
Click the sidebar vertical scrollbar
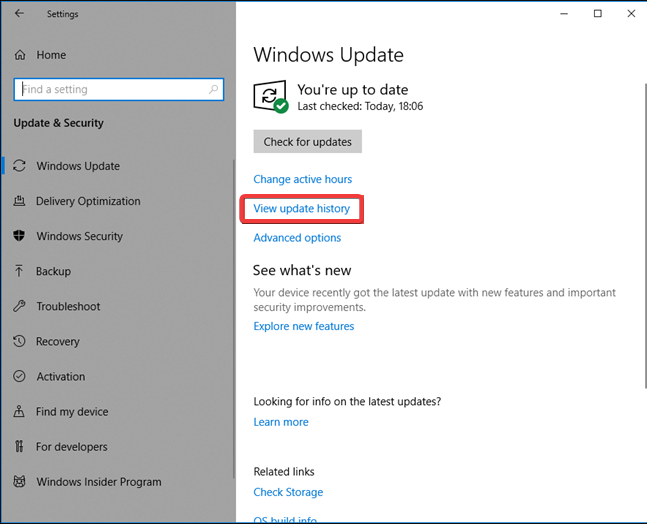pos(234,319)
